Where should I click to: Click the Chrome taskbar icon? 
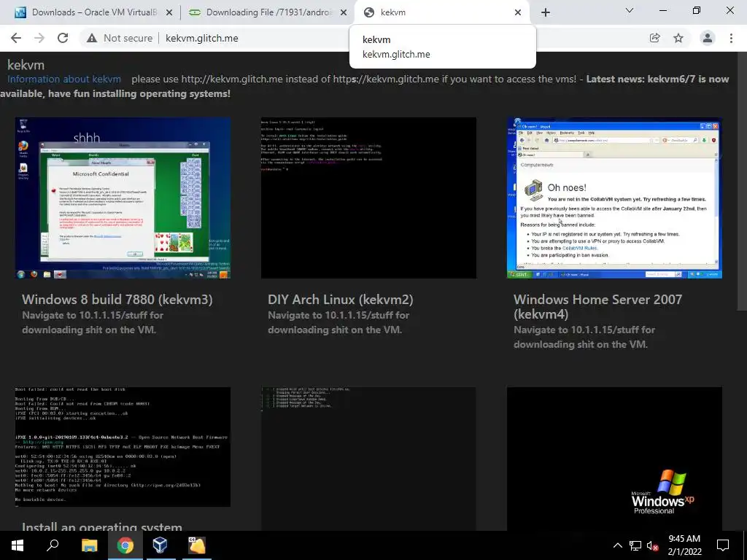tap(125, 545)
